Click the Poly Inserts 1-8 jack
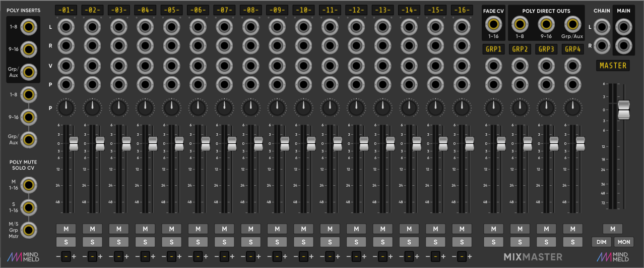Image resolution: width=644 pixels, height=268 pixels. point(29,27)
